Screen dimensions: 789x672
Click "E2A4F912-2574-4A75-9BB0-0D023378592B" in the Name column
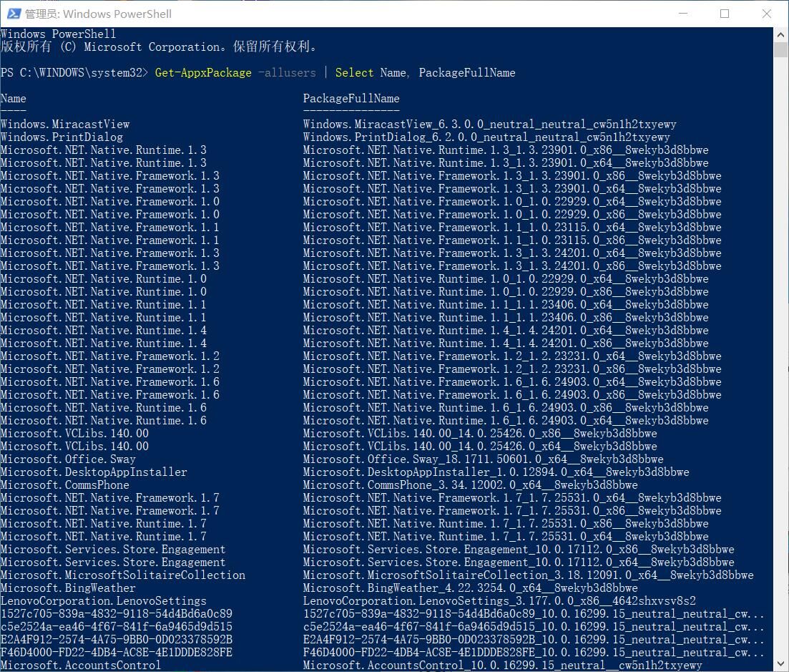(x=116, y=640)
